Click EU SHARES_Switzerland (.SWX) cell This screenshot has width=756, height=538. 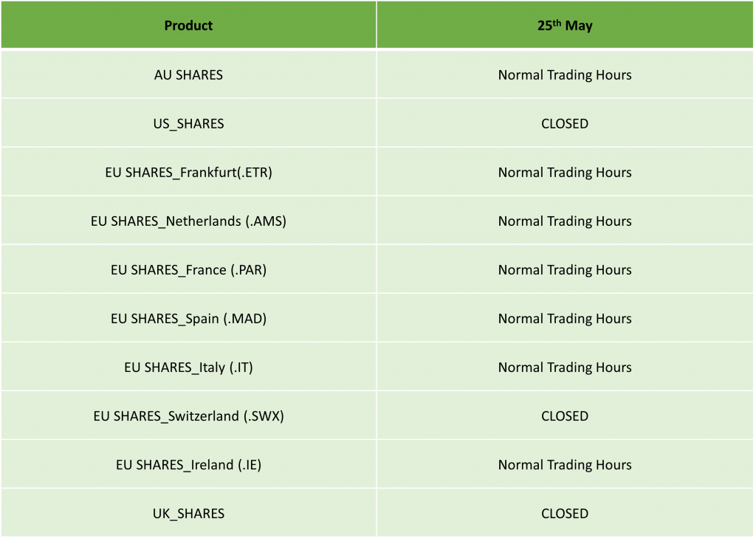[188, 415]
